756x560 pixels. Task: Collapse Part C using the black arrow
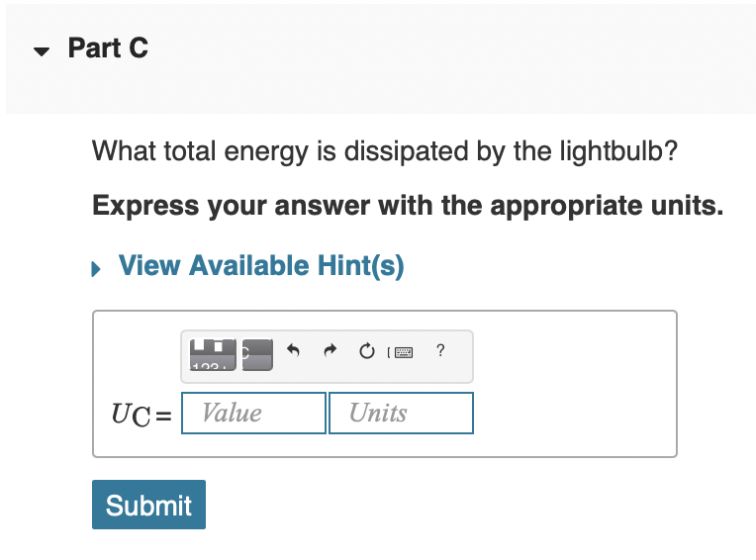(42, 51)
